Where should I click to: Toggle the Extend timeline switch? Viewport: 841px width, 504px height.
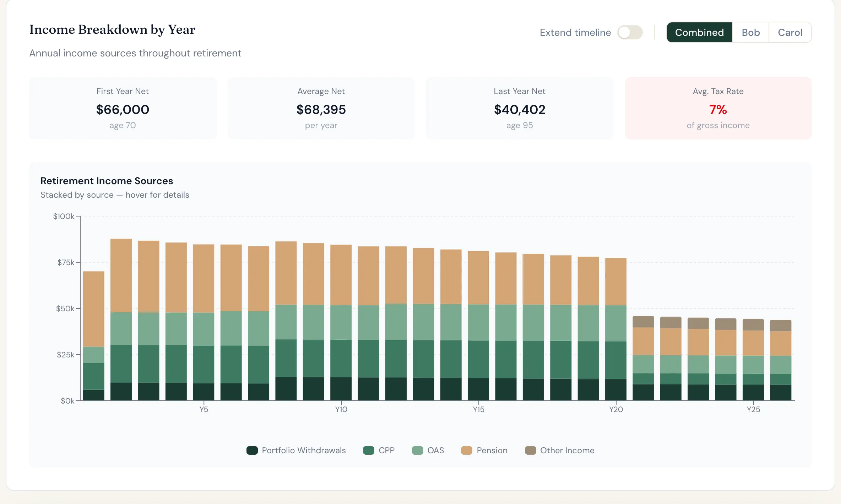630,32
